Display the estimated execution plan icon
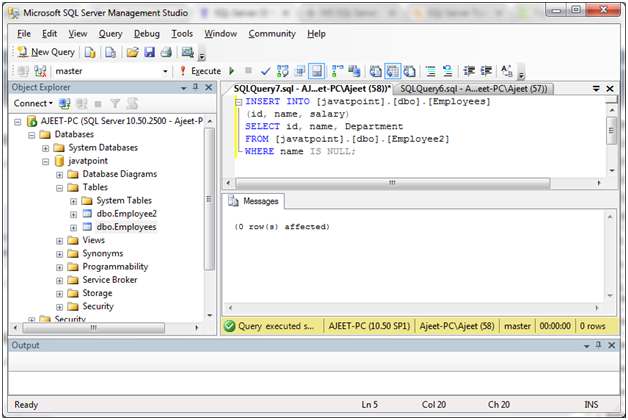The width and height of the screenshot is (628, 420). point(282,71)
